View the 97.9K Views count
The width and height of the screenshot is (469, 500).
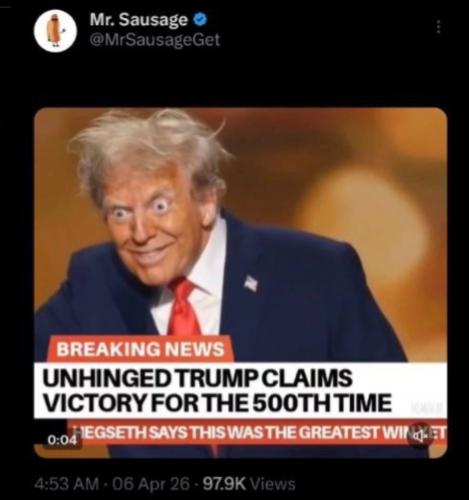point(249,484)
